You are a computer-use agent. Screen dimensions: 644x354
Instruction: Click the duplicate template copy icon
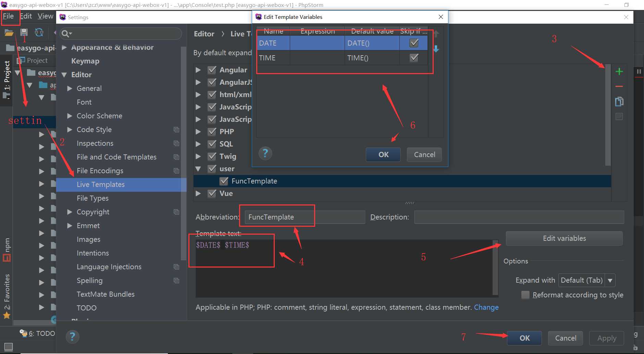(x=619, y=102)
